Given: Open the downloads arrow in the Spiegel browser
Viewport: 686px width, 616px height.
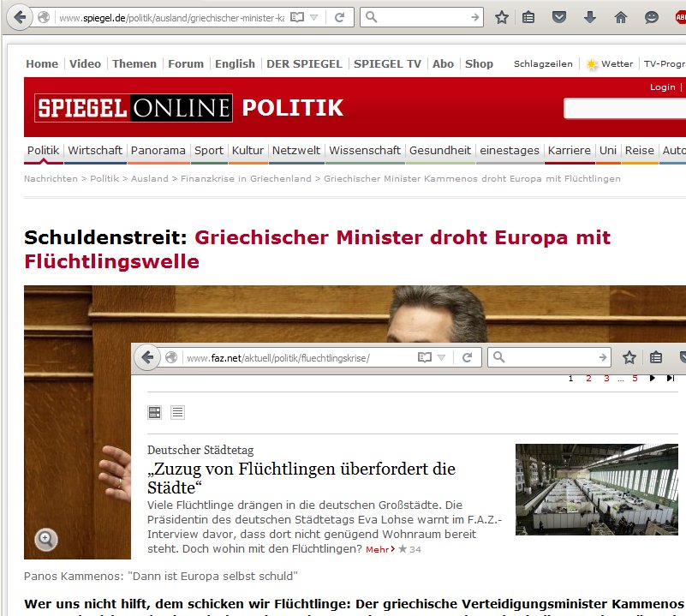Looking at the screenshot, I should (590, 17).
